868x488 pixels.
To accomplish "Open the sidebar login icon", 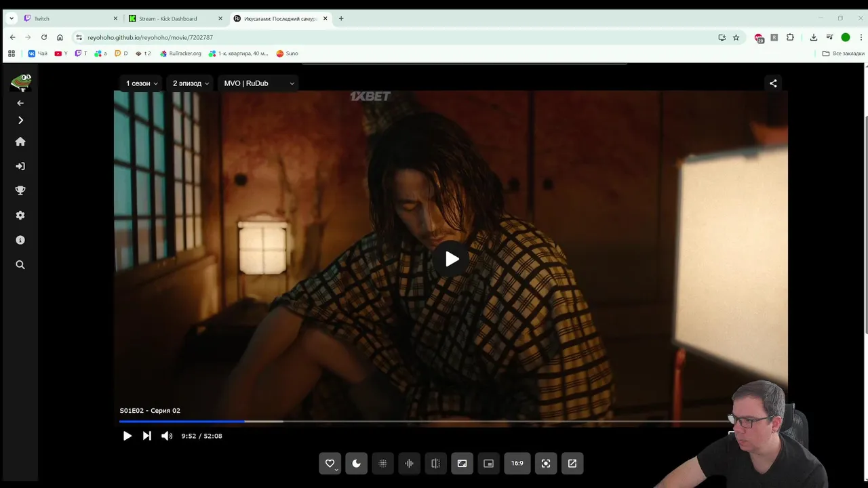I will tap(20, 166).
